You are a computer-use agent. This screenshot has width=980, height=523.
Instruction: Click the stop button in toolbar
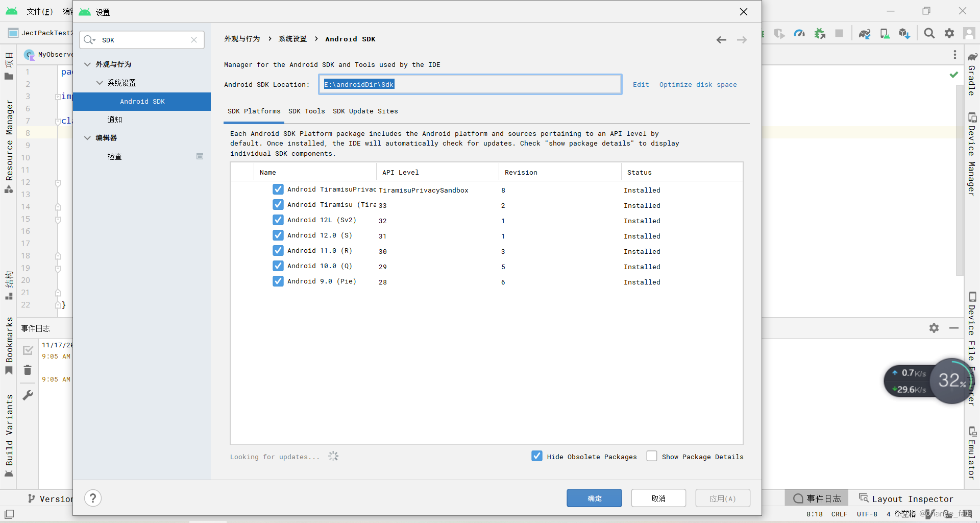click(x=839, y=33)
